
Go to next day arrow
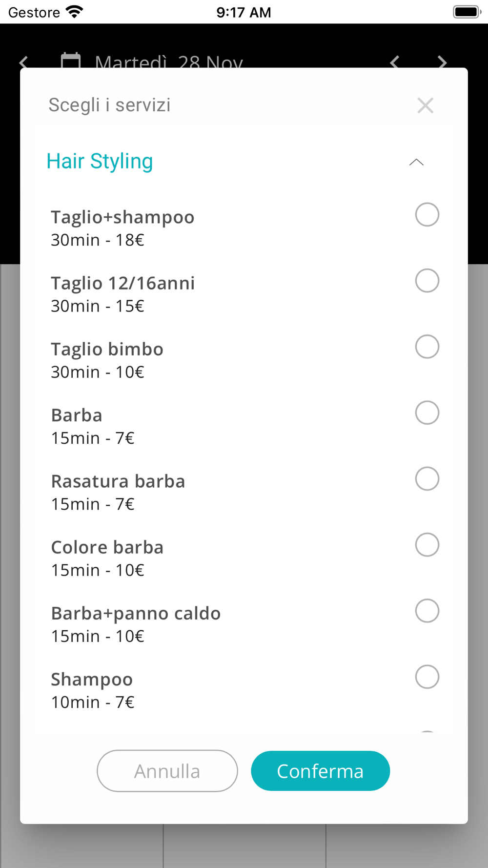pos(442,62)
